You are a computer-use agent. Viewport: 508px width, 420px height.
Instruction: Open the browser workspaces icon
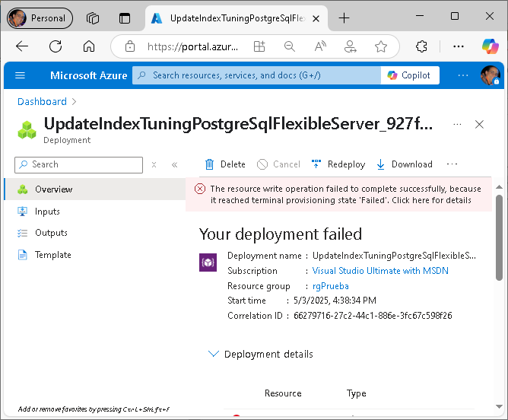tap(93, 18)
